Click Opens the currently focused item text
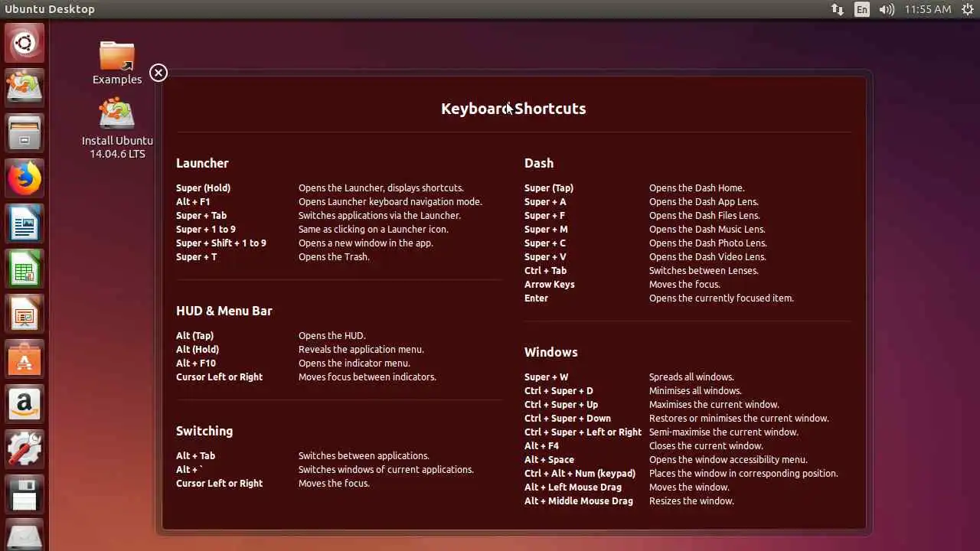The image size is (980, 551). coord(721,298)
